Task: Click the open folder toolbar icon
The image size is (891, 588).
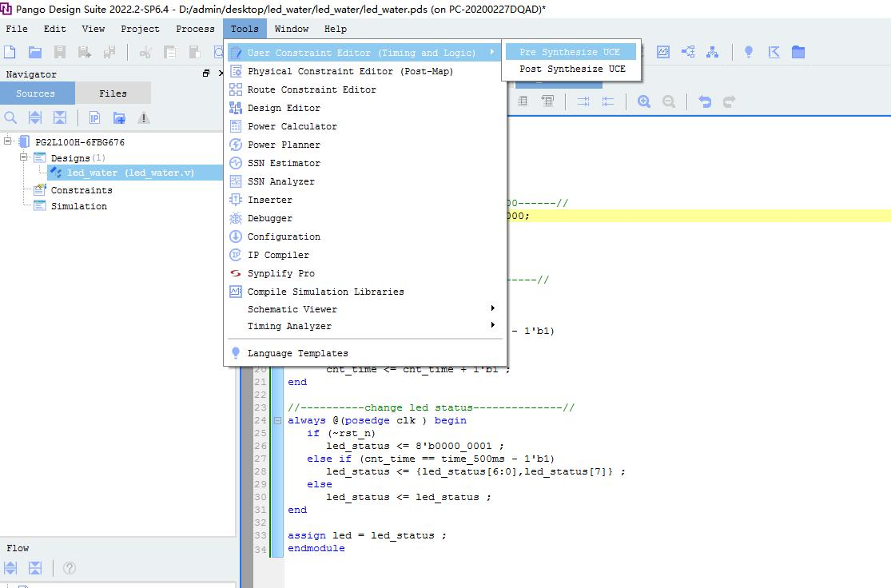Action: pyautogui.click(x=35, y=52)
